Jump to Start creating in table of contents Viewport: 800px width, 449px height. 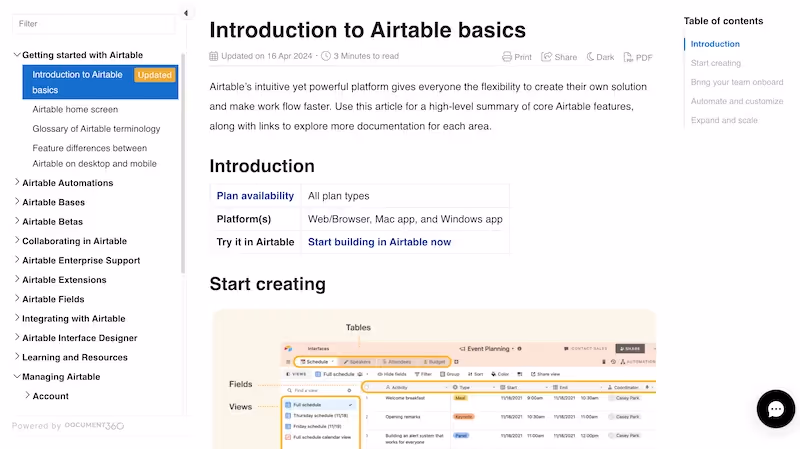tap(715, 63)
